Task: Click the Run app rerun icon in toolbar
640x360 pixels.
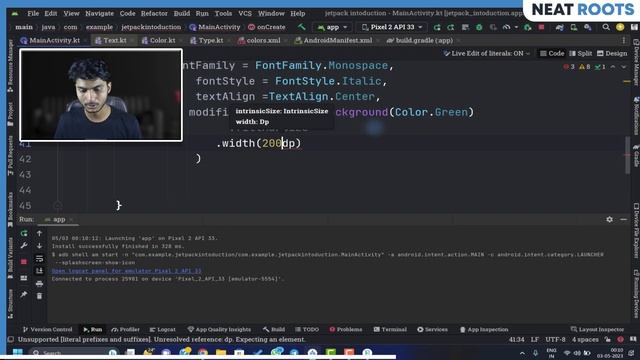Action: (x=437, y=27)
